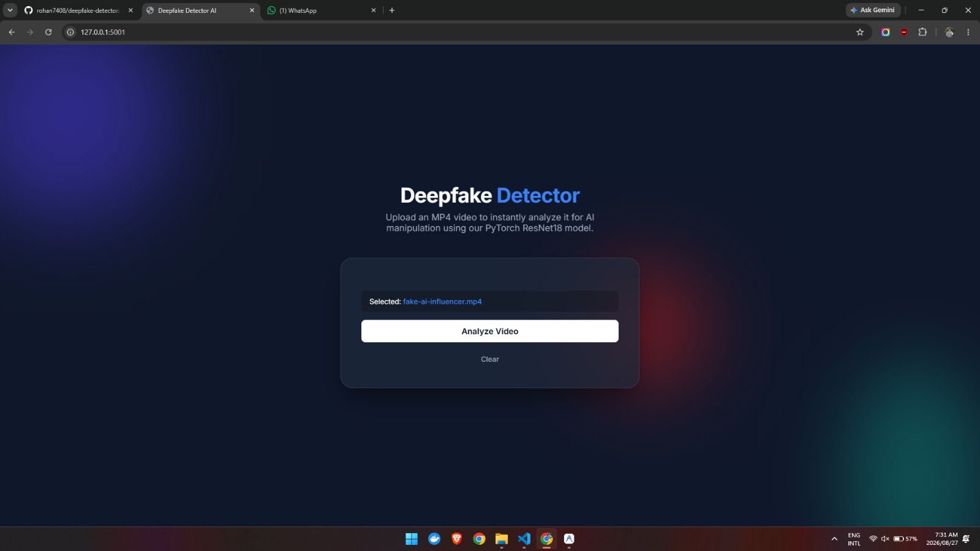980x551 pixels.
Task: Switch to Visual Studio Code
Action: pyautogui.click(x=524, y=539)
